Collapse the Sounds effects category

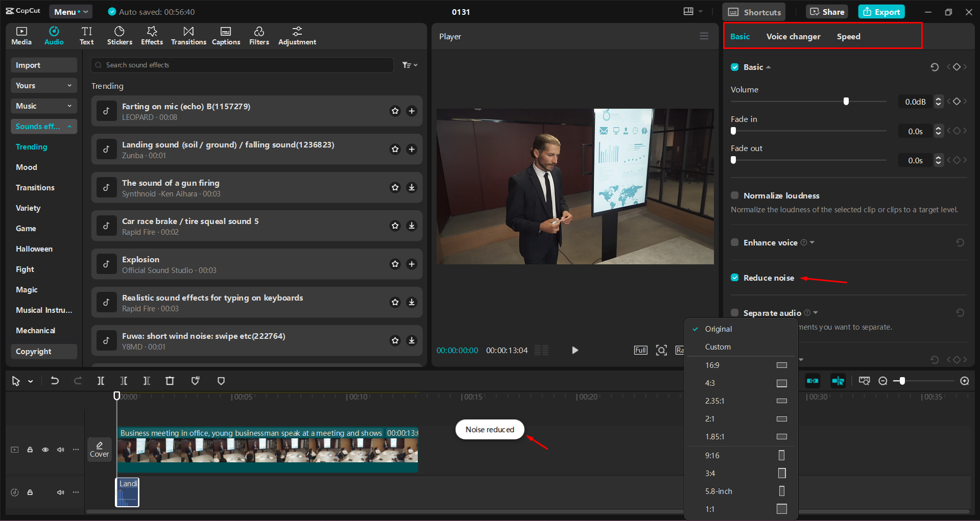43,126
